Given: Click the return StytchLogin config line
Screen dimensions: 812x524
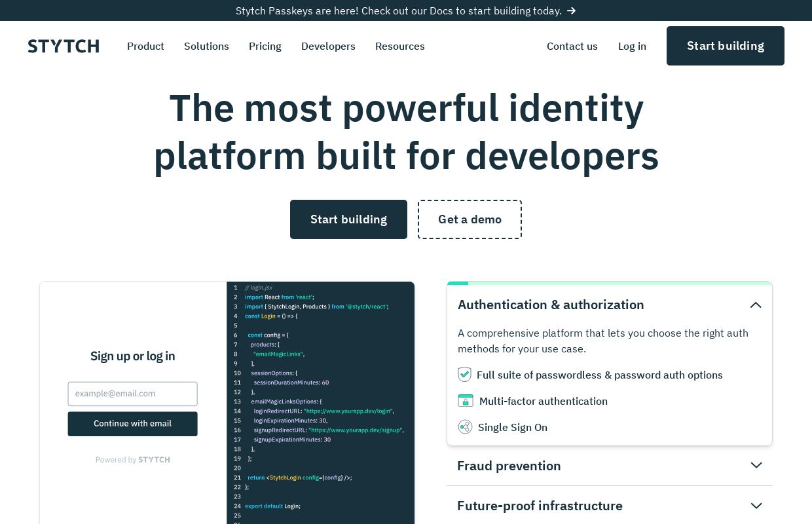Looking at the screenshot, I should click(x=300, y=477).
